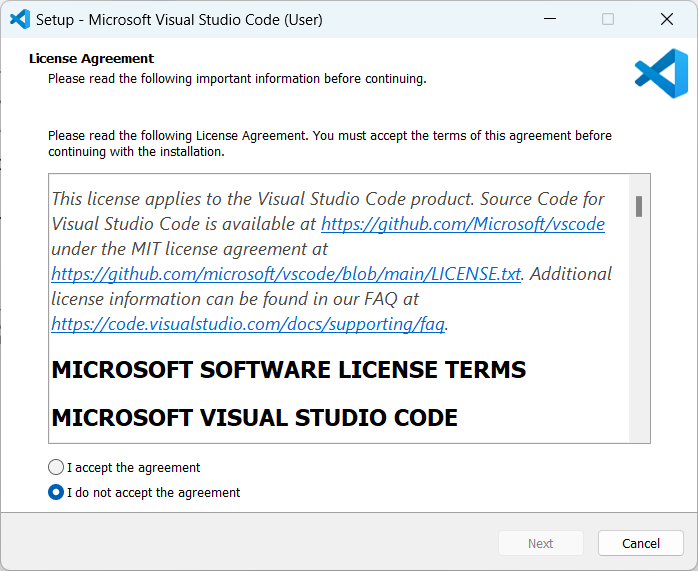Open the LICENSE.txt GitHub link
Viewport: 698px width, 571px height.
286,273
